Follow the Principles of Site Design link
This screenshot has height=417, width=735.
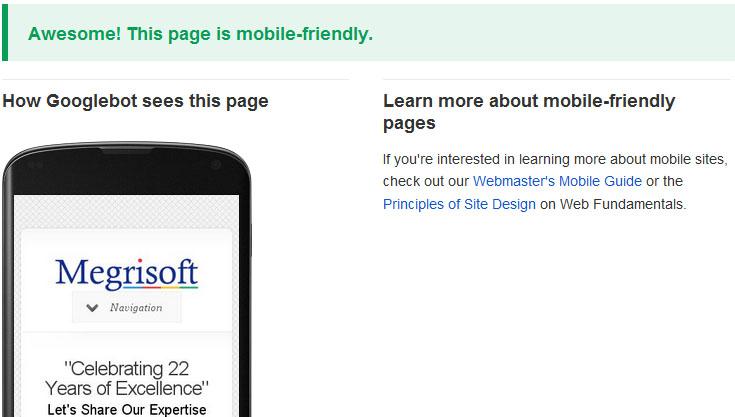point(459,204)
